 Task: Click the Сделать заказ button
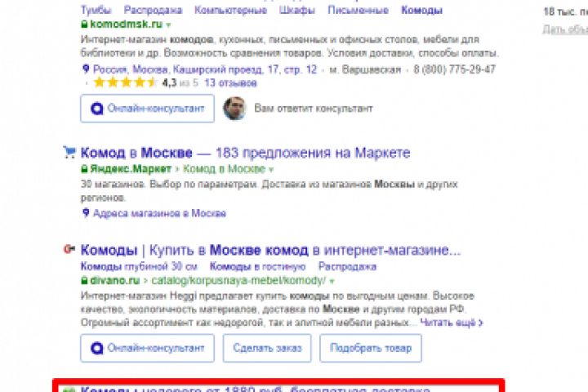267,348
